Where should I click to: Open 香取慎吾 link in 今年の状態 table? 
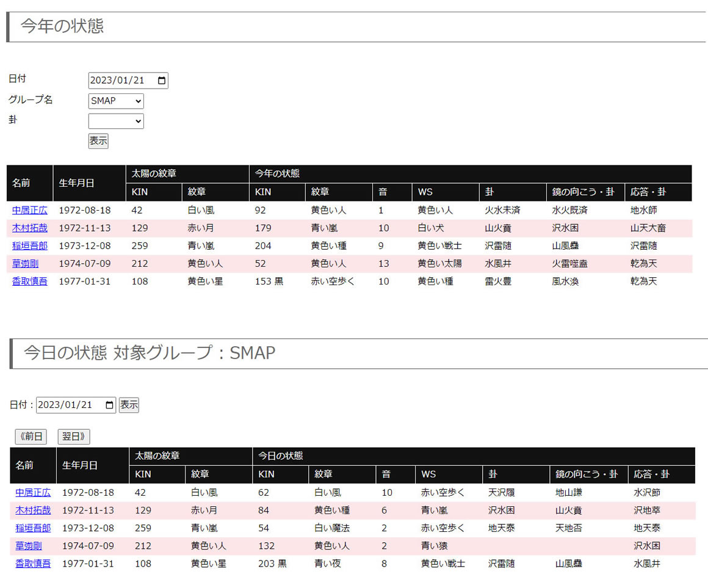pyautogui.click(x=30, y=281)
